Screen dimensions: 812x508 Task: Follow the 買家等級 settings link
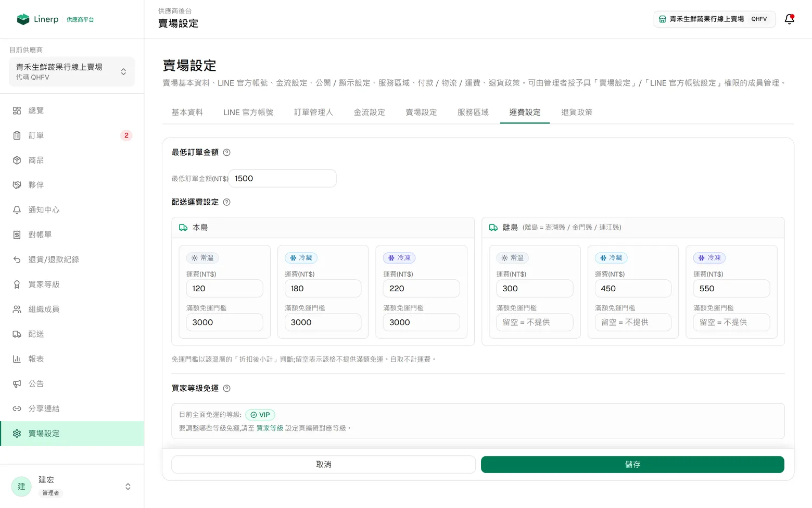[270, 428]
